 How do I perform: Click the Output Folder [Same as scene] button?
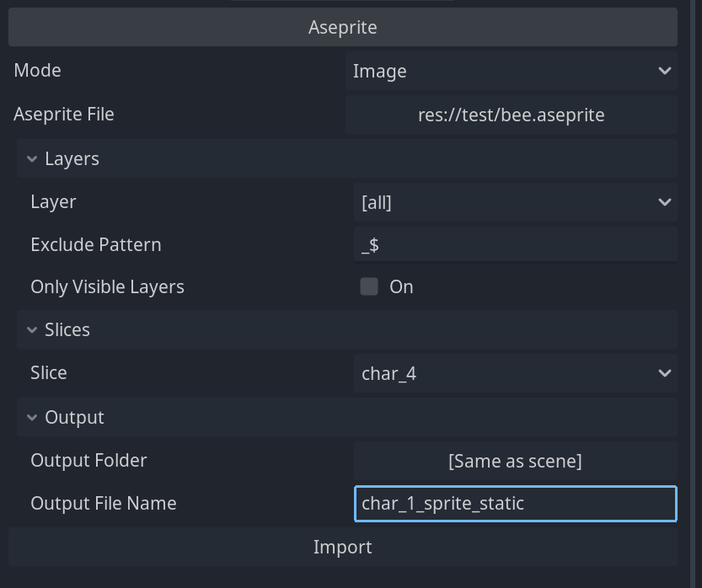[x=515, y=461]
